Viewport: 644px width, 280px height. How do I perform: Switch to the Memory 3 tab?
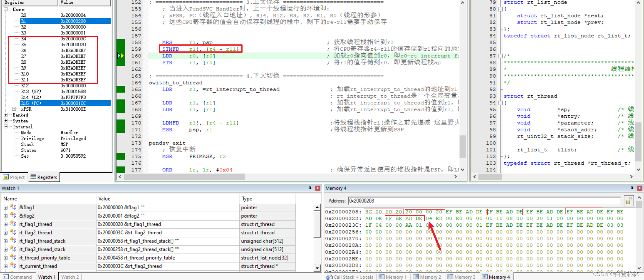462,277
